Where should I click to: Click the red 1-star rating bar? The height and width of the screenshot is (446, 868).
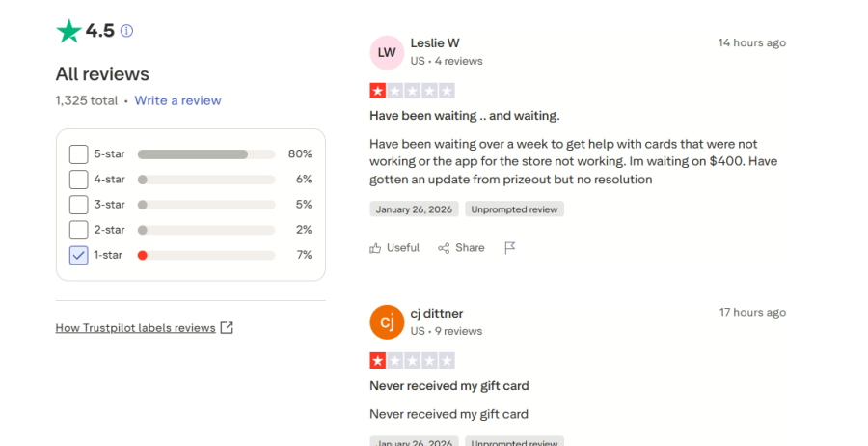point(205,256)
